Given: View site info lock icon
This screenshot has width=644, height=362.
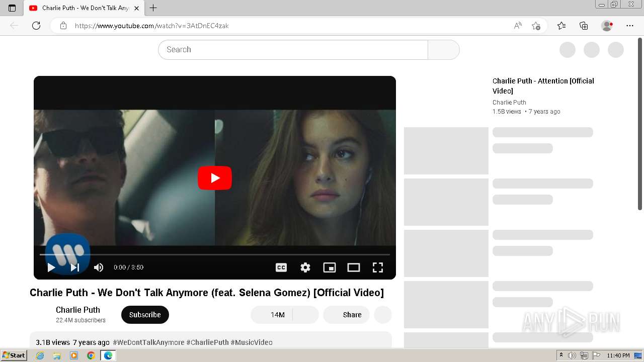Looking at the screenshot, I should point(63,26).
